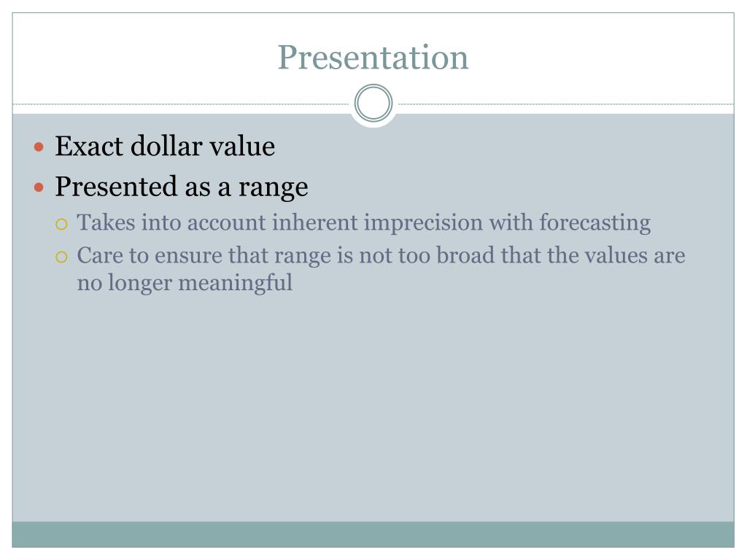Click the white header area beside the title
Image resolution: width=747 pixels, height=560 pixels.
(600, 57)
